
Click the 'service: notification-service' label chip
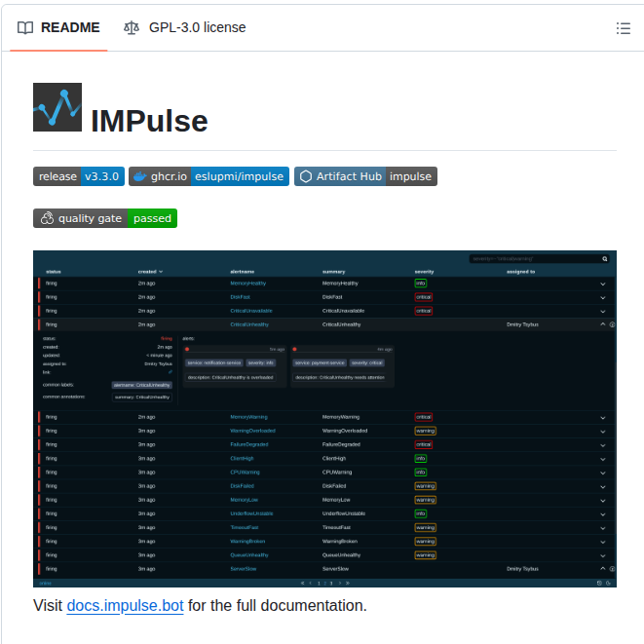tap(214, 362)
